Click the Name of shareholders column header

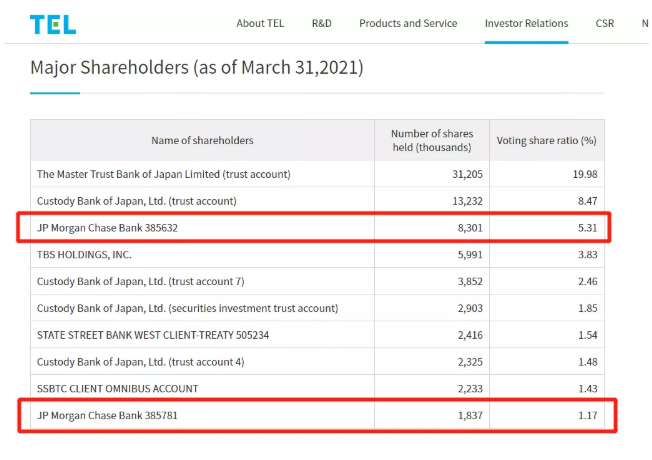pyautogui.click(x=202, y=141)
